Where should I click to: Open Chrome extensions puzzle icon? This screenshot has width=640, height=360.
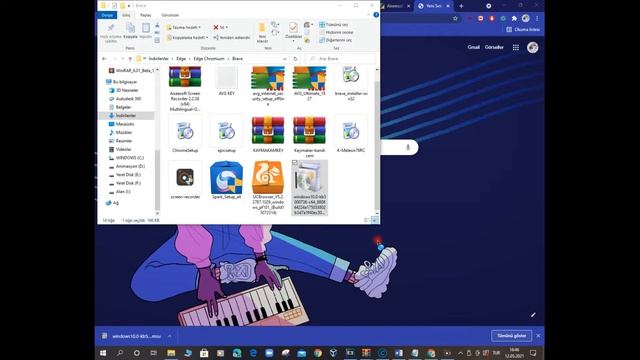[514, 18]
